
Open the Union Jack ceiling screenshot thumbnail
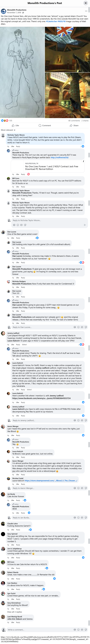(x=67, y=49)
